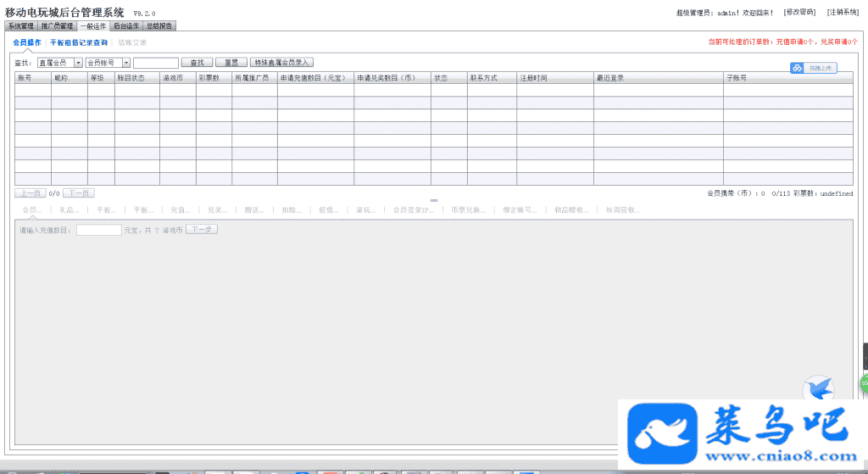Click the 所属推广员 column header
This screenshot has width=868, height=474.
tap(254, 78)
